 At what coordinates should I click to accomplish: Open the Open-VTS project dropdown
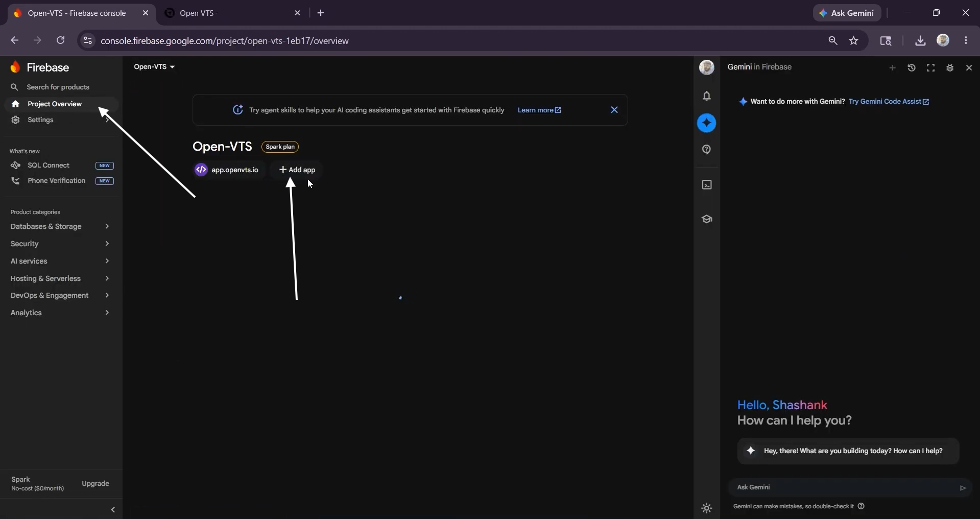[x=154, y=67]
